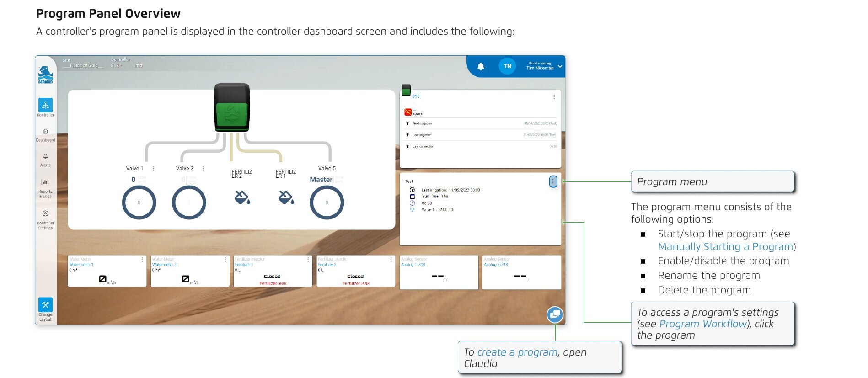Click the calendar icon for Sun Tue Thu
This screenshot has height=378, width=868.
tap(412, 197)
